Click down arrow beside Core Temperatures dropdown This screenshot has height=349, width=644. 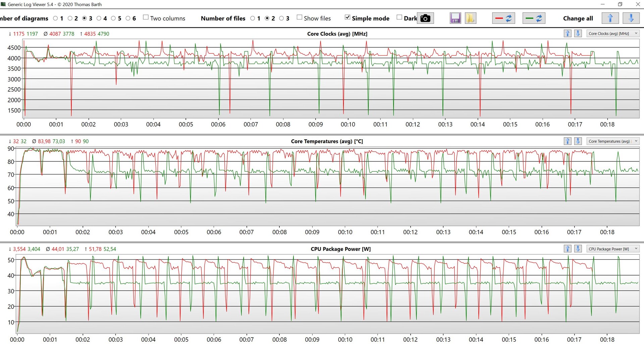(x=578, y=141)
